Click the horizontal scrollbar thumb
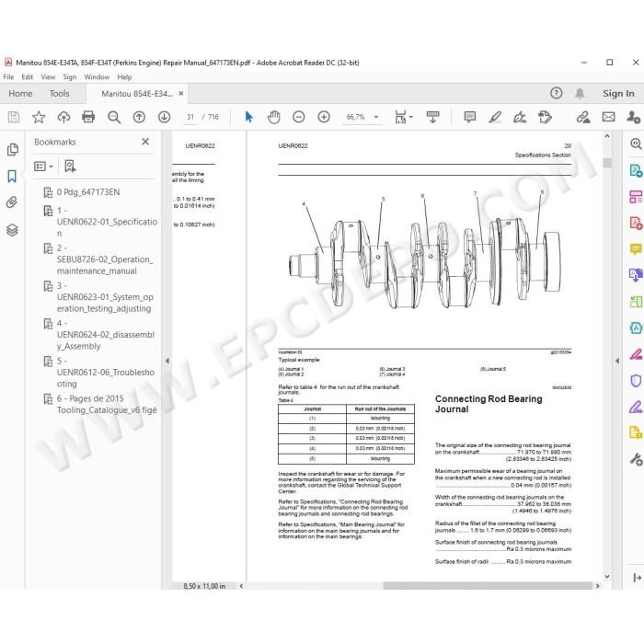Viewport: 644px width, 644px height. (x=488, y=586)
